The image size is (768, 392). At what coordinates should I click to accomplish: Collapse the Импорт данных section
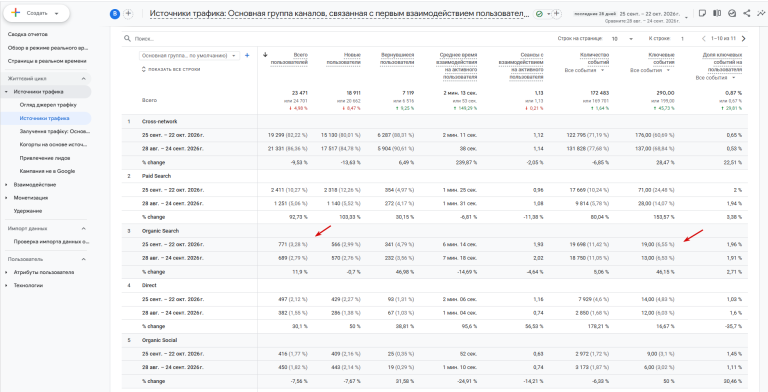click(83, 228)
